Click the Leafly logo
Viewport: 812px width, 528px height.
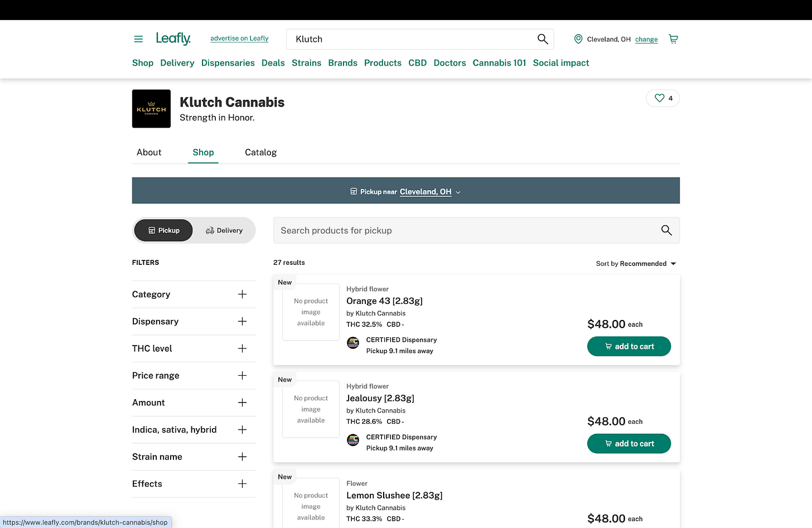click(173, 38)
